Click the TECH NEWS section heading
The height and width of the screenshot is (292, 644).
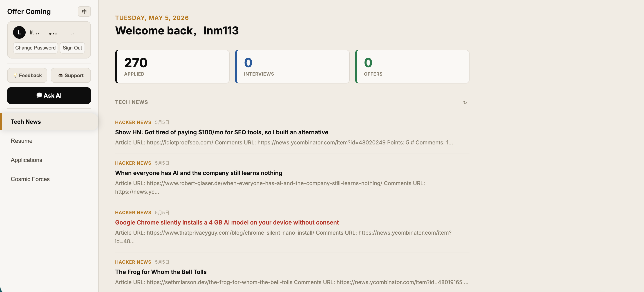(x=132, y=102)
